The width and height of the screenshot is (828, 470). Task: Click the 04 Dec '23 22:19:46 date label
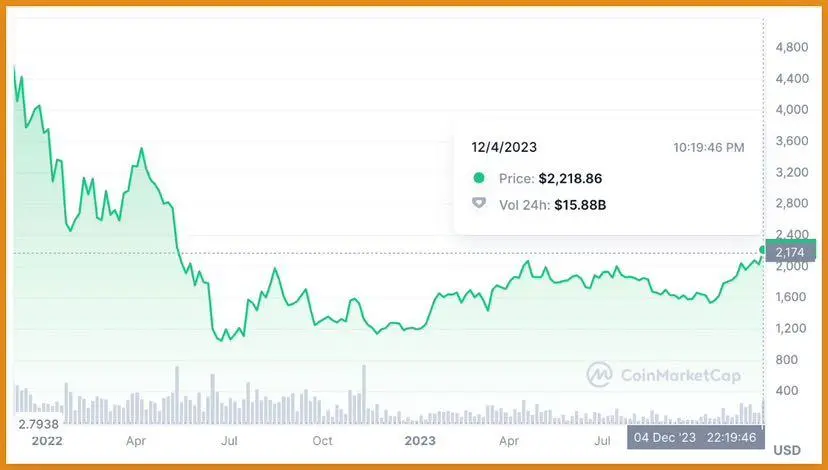(695, 437)
